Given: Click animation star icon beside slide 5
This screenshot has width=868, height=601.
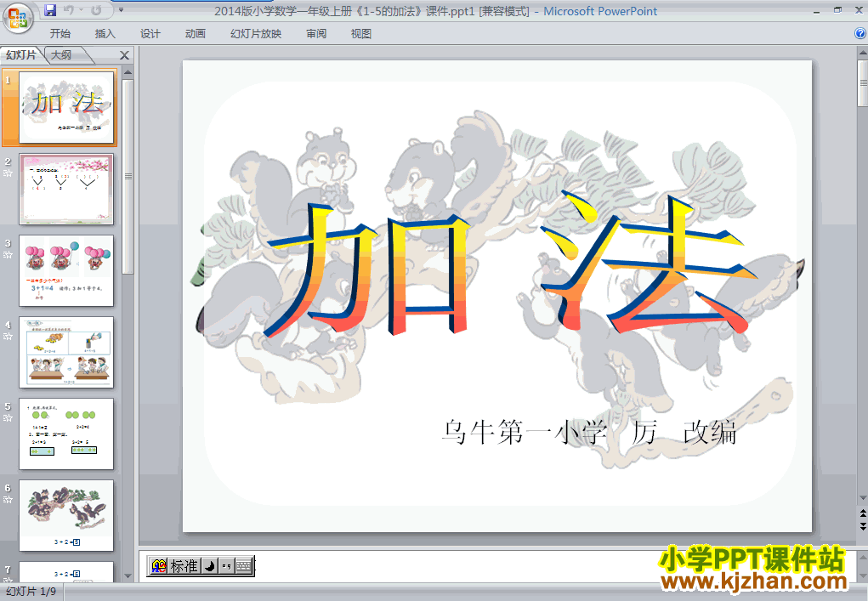Looking at the screenshot, I should pyautogui.click(x=8, y=418).
